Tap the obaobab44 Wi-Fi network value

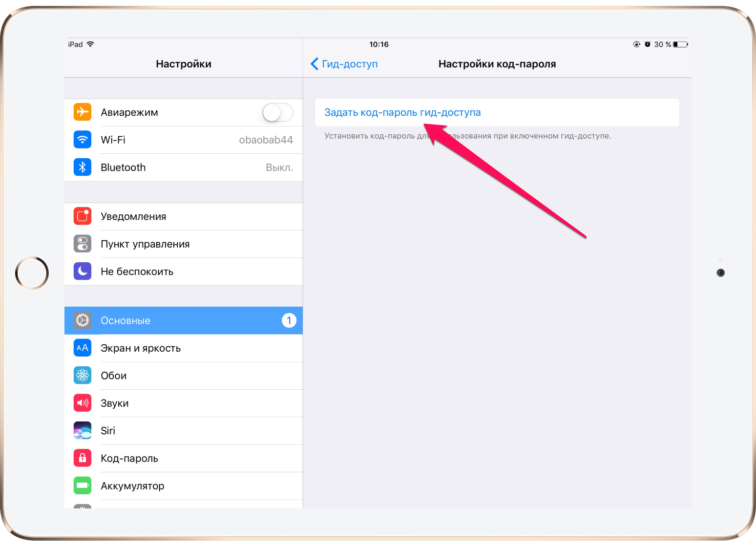[266, 140]
